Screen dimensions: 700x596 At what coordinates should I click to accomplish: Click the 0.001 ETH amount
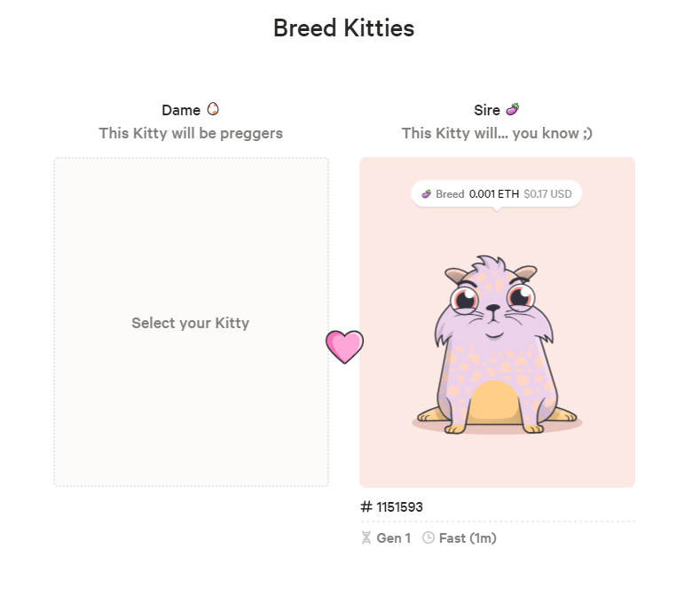click(x=494, y=193)
